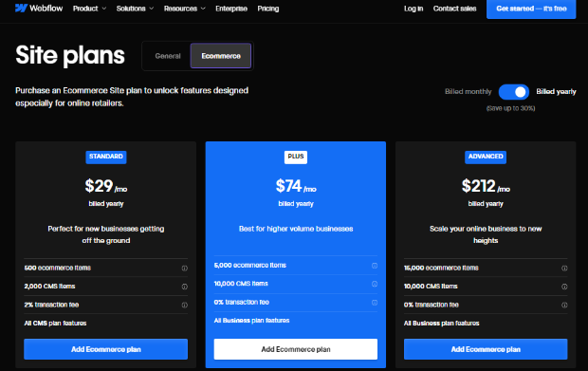Add Ecommerce plan for Standard

click(x=106, y=349)
